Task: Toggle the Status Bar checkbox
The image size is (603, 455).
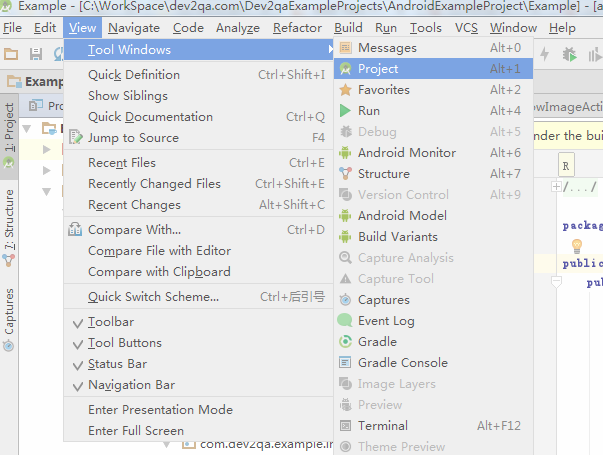Action: pyautogui.click(x=117, y=364)
